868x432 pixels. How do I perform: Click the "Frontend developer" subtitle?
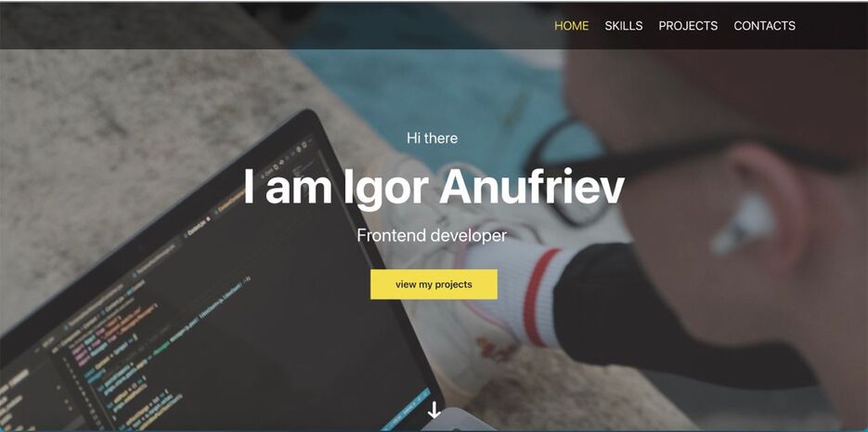pos(432,235)
